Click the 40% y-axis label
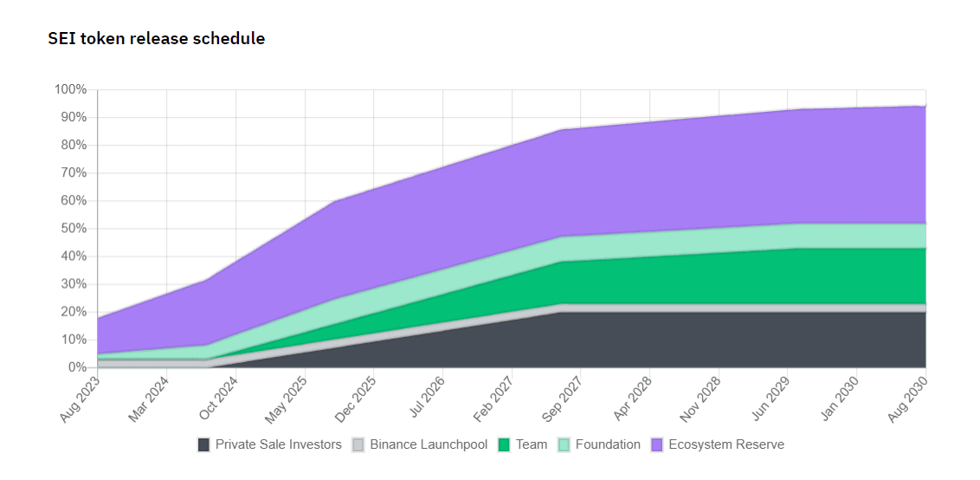Screen dimensions: 980x480 (x=74, y=256)
